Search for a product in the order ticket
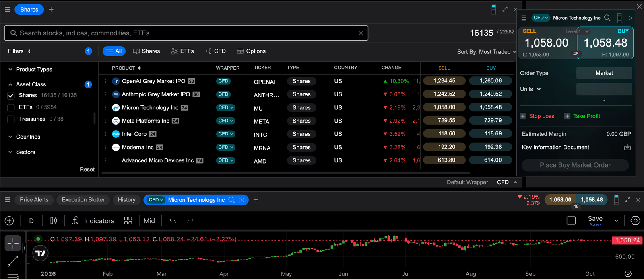Viewport: 644px width, 279px height. [x=607, y=18]
